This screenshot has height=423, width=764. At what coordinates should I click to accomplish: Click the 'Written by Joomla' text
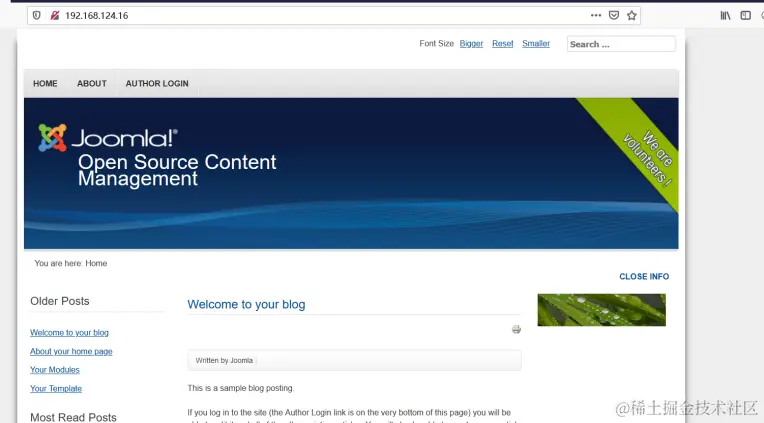point(224,361)
